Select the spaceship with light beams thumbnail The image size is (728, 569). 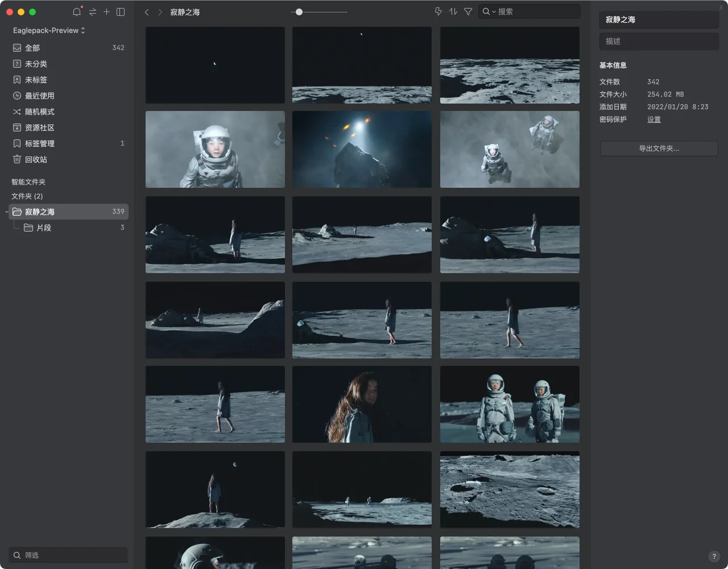point(362,149)
